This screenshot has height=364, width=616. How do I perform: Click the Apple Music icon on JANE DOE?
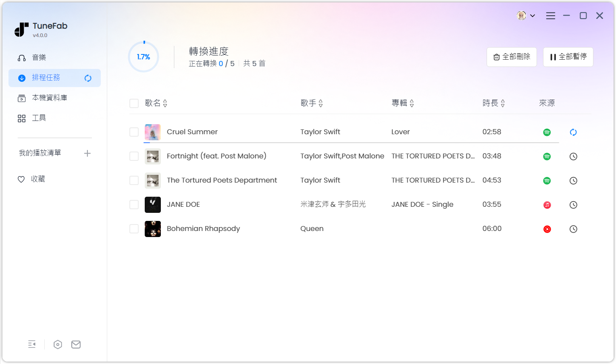pyautogui.click(x=547, y=204)
